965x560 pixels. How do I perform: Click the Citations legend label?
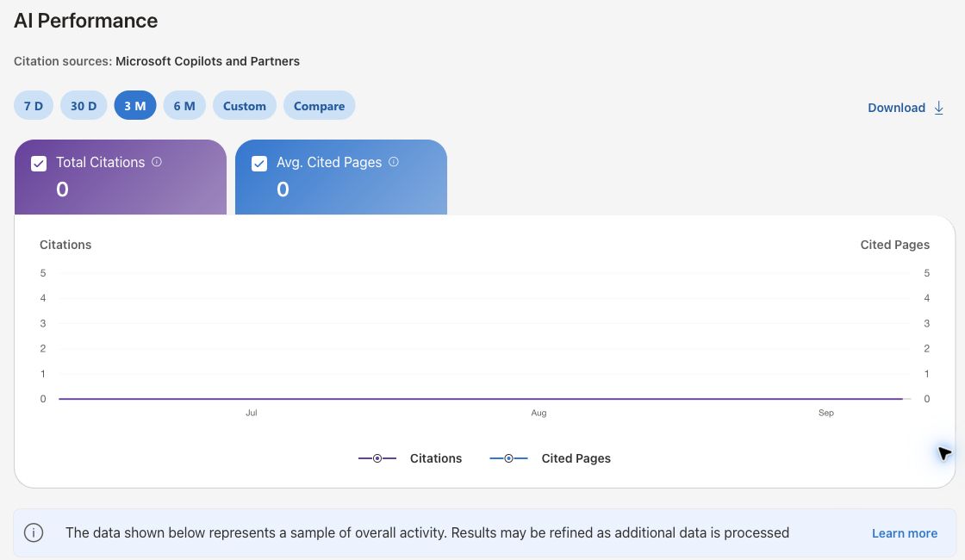coord(436,458)
